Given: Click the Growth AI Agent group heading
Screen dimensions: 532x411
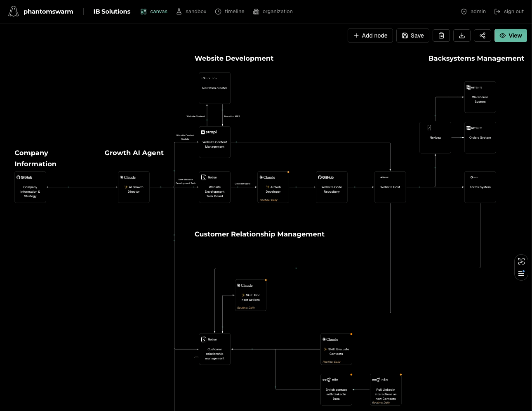Looking at the screenshot, I should pos(134,153).
